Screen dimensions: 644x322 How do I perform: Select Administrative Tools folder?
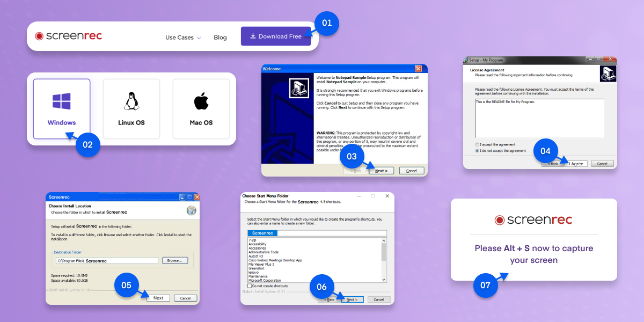(x=263, y=252)
